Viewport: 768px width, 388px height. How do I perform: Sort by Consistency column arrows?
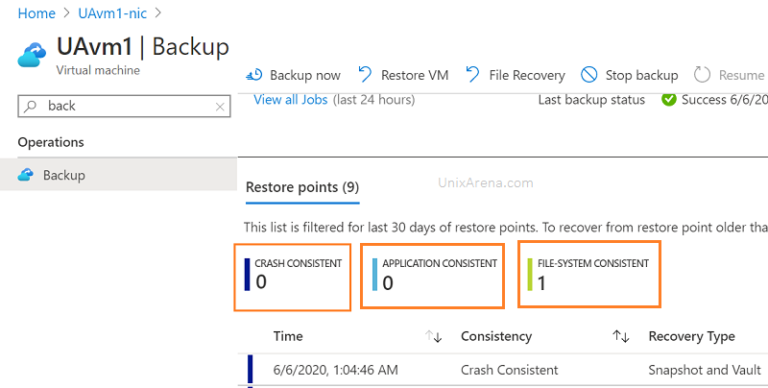pos(621,337)
